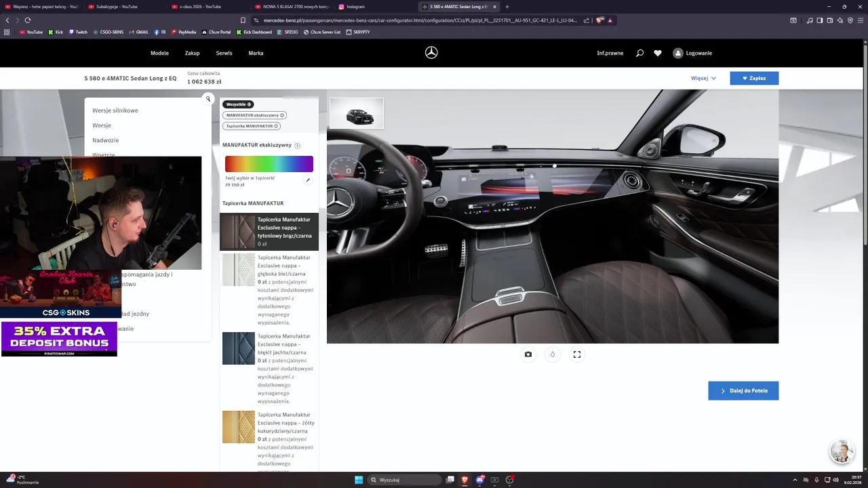
Task: Open the music note playlist icon in toolbar
Action: point(810,20)
